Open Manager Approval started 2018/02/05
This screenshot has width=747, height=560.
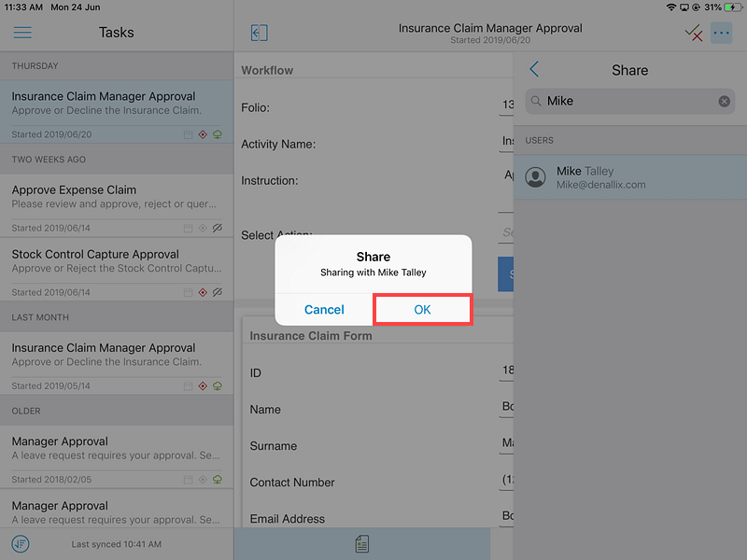tap(117, 456)
